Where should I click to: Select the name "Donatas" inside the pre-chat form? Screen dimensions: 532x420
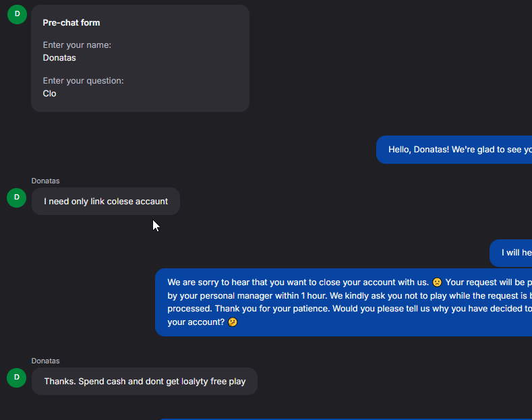(59, 58)
